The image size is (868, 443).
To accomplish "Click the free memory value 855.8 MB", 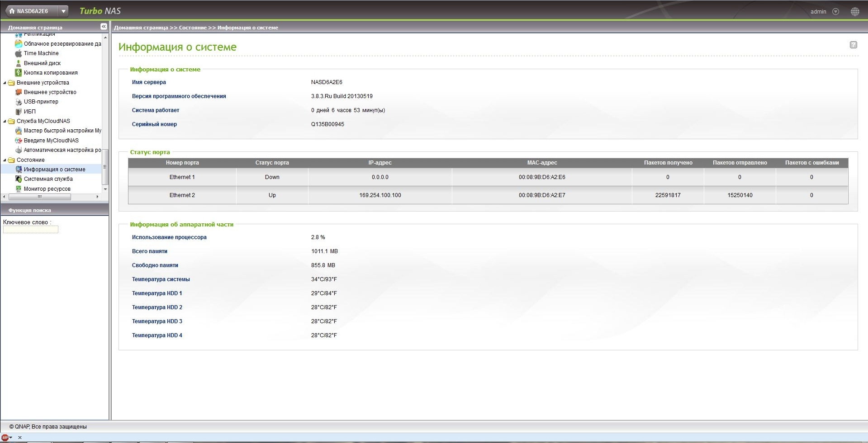I will coord(323,265).
